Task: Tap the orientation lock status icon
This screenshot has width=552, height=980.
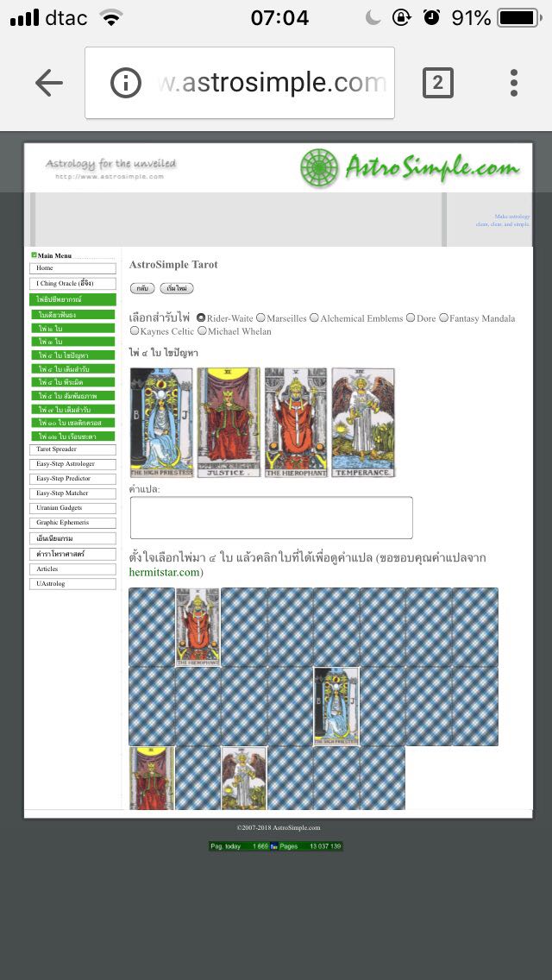Action: point(401,17)
